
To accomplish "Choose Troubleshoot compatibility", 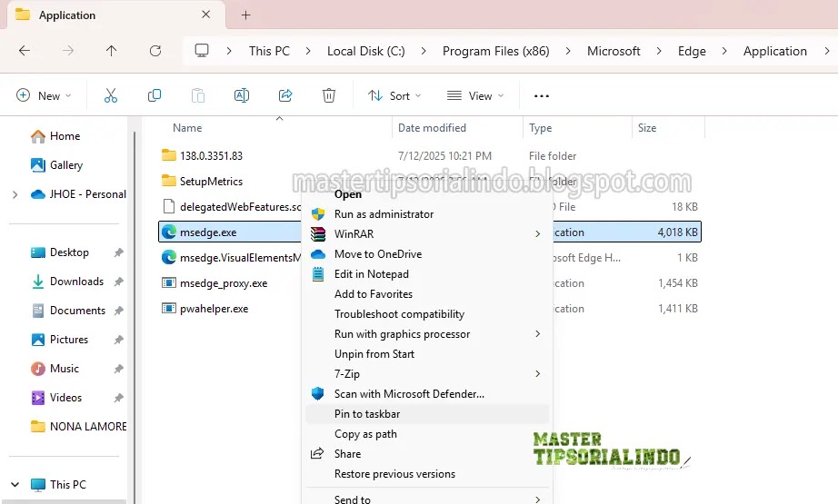I will (x=427, y=314).
